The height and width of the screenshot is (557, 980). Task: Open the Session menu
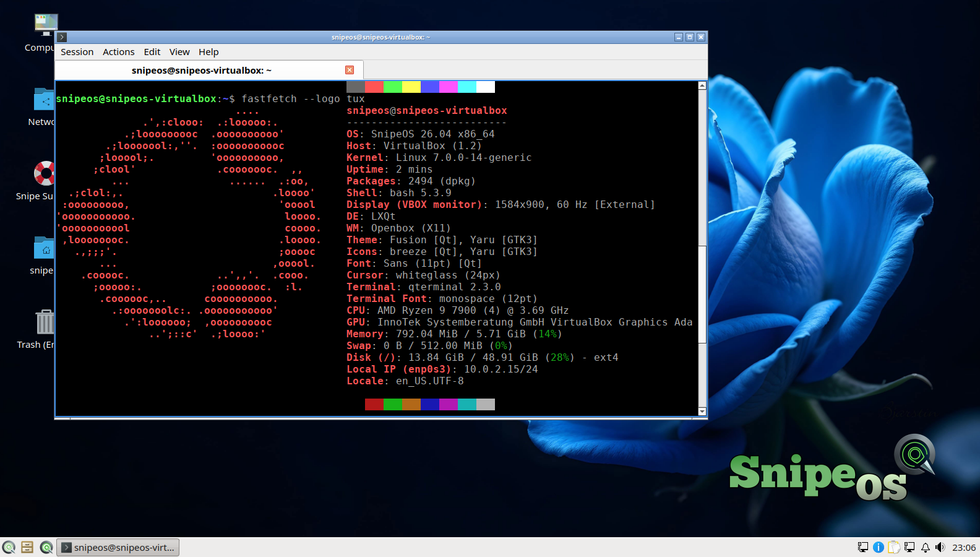(x=77, y=52)
